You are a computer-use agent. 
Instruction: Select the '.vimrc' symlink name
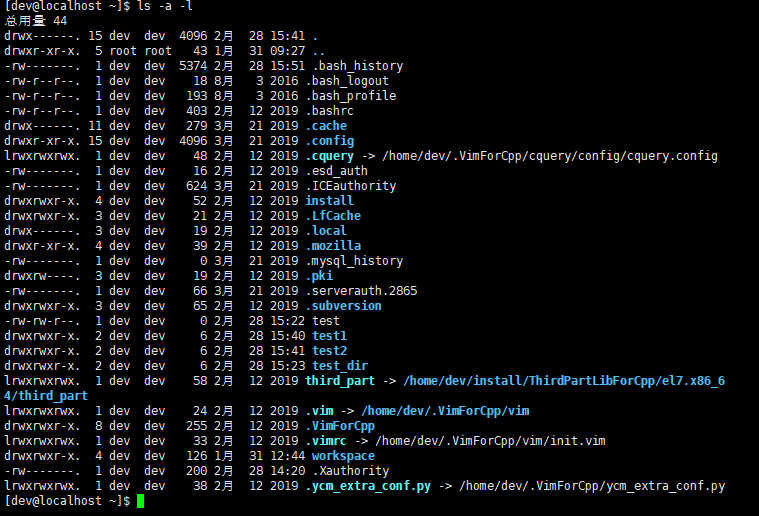326,441
